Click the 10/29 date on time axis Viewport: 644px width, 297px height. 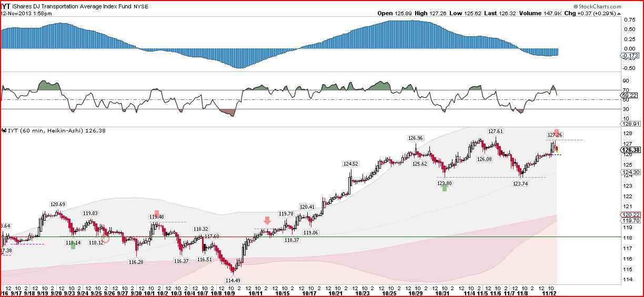click(x=416, y=293)
